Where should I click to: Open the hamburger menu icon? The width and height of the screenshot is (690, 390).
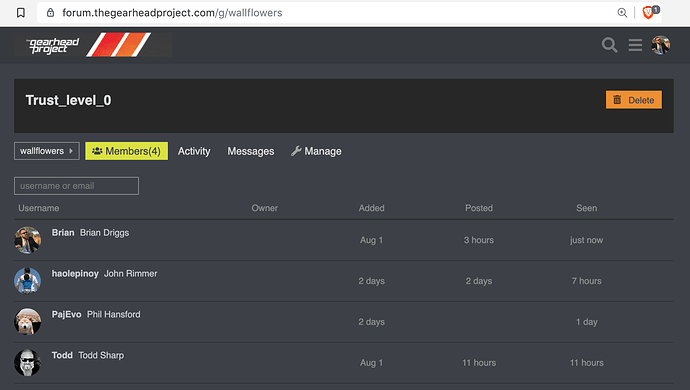(635, 45)
